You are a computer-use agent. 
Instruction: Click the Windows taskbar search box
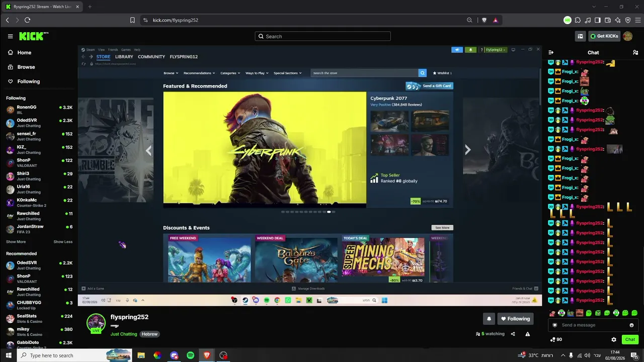tap(75, 355)
